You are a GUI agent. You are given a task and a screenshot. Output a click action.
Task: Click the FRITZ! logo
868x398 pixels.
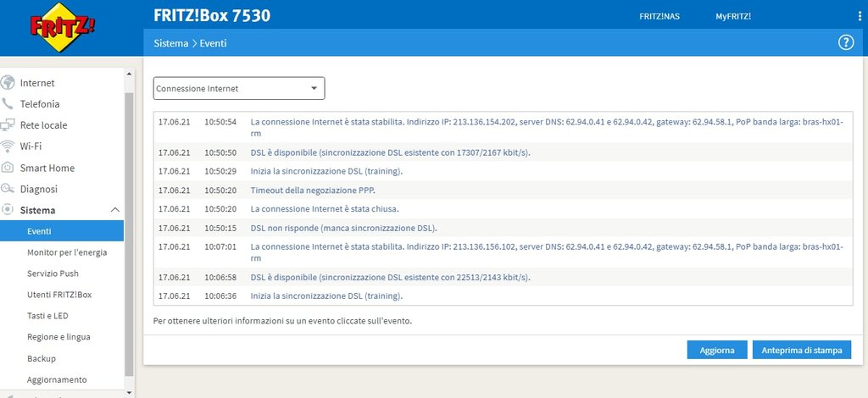coord(61,27)
